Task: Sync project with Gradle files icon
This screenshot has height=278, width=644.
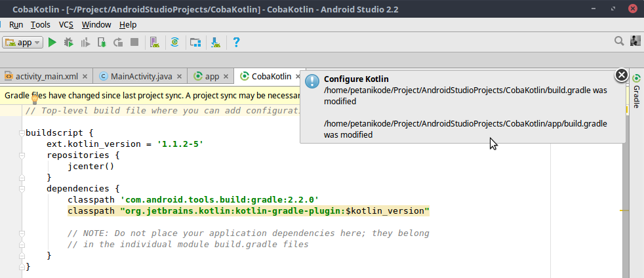Action: (175, 42)
